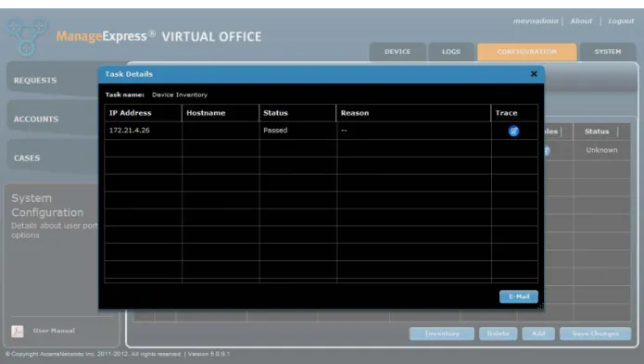Click the Save Changes button
Viewport: 644px width, 364px height.
[x=596, y=333]
